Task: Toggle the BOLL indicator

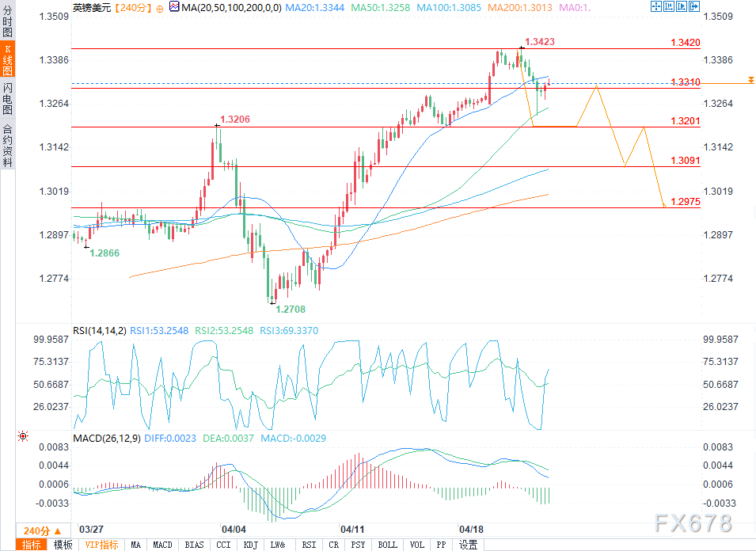Action: click(x=388, y=545)
